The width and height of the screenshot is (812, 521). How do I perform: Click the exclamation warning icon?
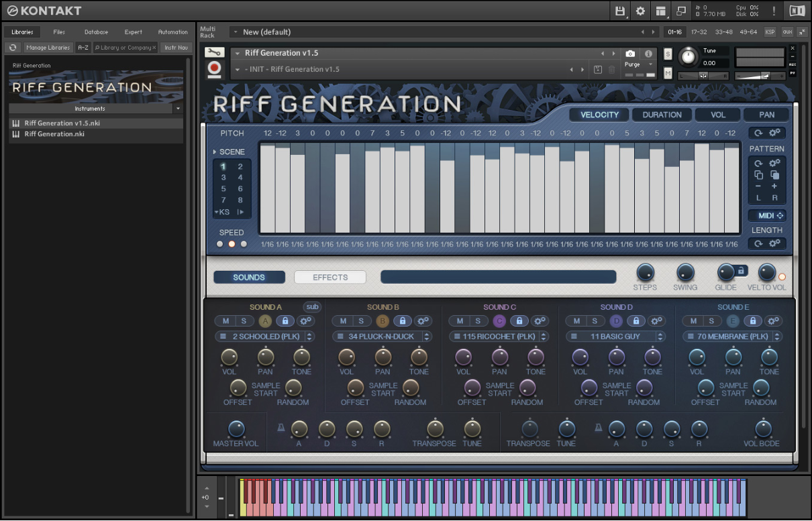(x=774, y=11)
